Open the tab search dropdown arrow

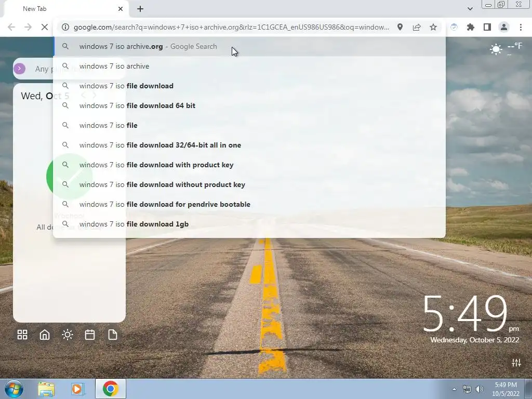[470, 9]
